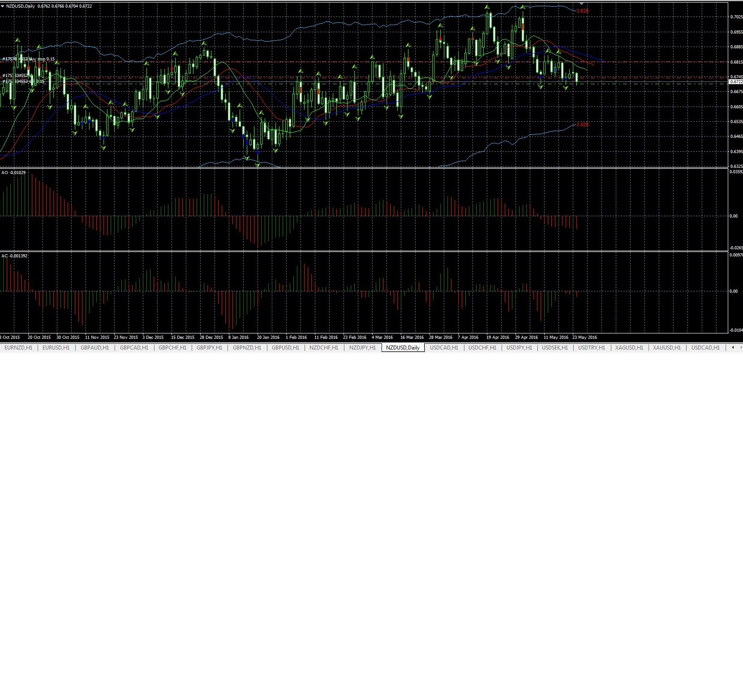Click the 1 Feb 2016 date label
Screen dimensions: 743x700
(296, 337)
